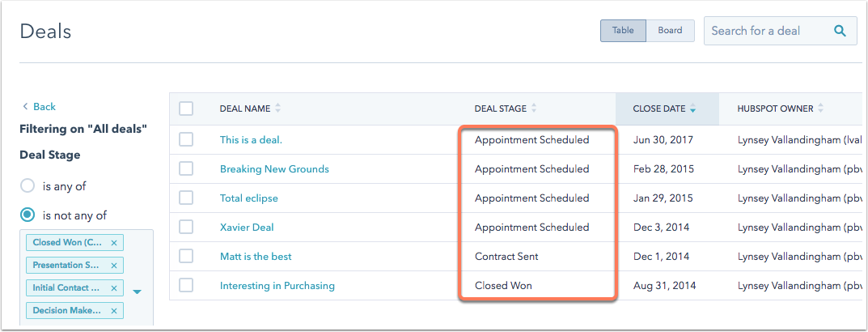Check the box for Matt is the best

tap(186, 257)
